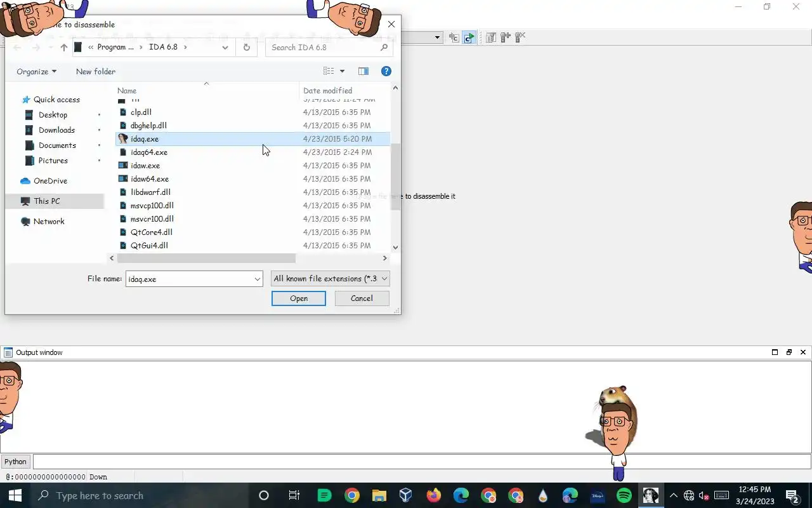The image size is (812, 508).
Task: Open Spotify from the taskbar
Action: tap(624, 495)
